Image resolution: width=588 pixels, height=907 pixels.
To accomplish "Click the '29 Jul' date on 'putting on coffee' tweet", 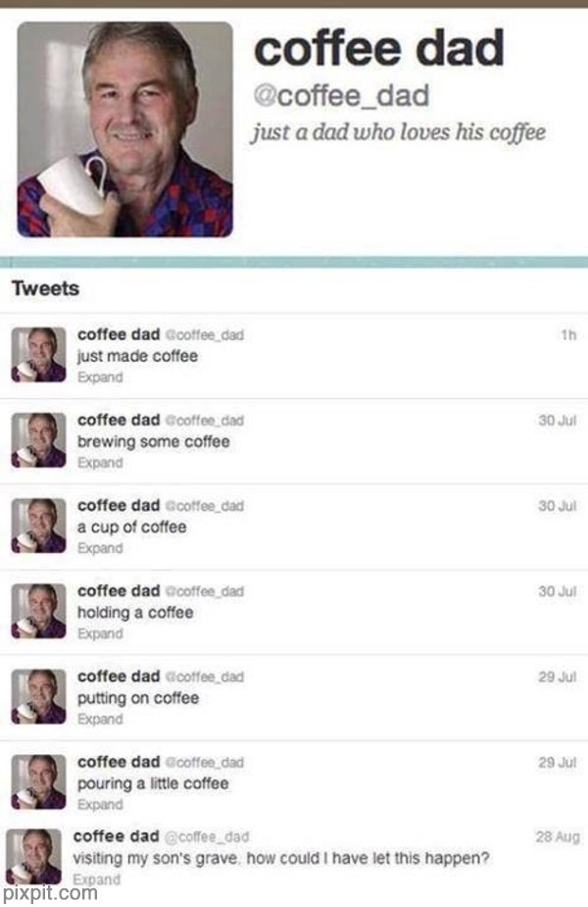I will pos(558,677).
